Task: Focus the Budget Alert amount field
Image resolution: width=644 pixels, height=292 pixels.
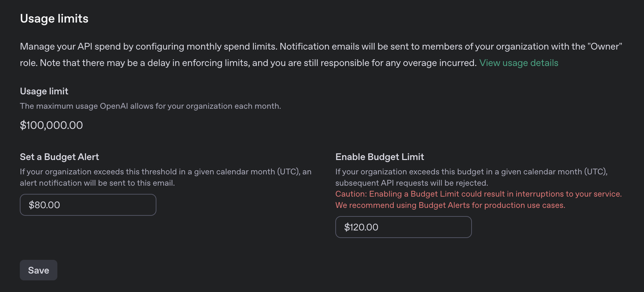Action: 88,205
